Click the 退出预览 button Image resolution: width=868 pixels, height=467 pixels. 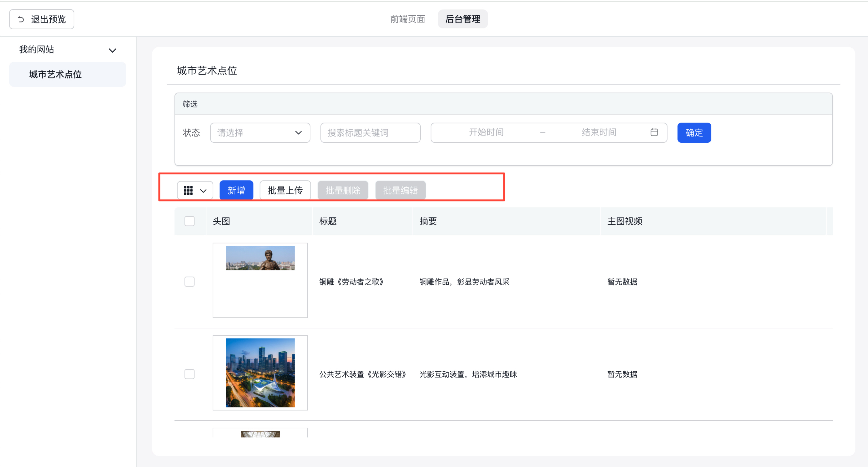41,19
